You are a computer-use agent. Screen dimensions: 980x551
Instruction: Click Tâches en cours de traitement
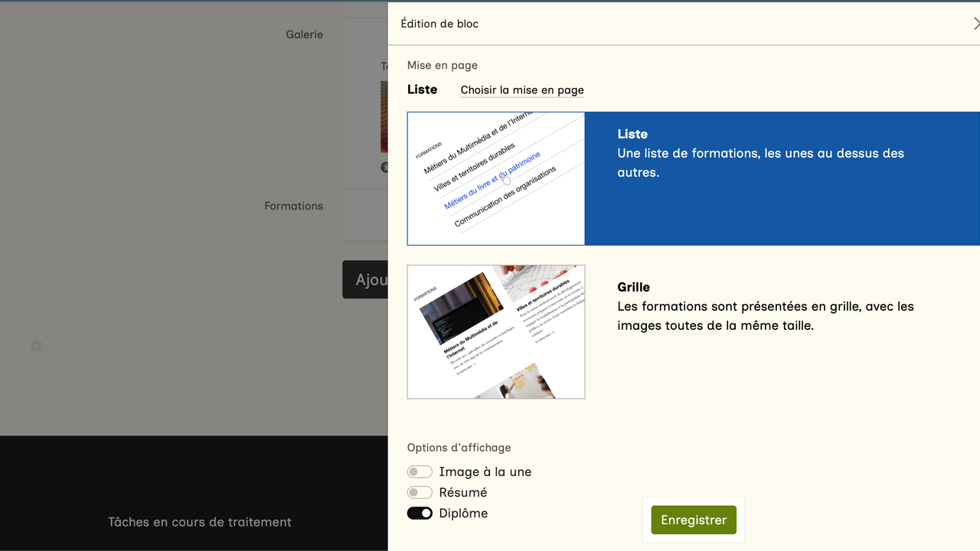(x=200, y=522)
